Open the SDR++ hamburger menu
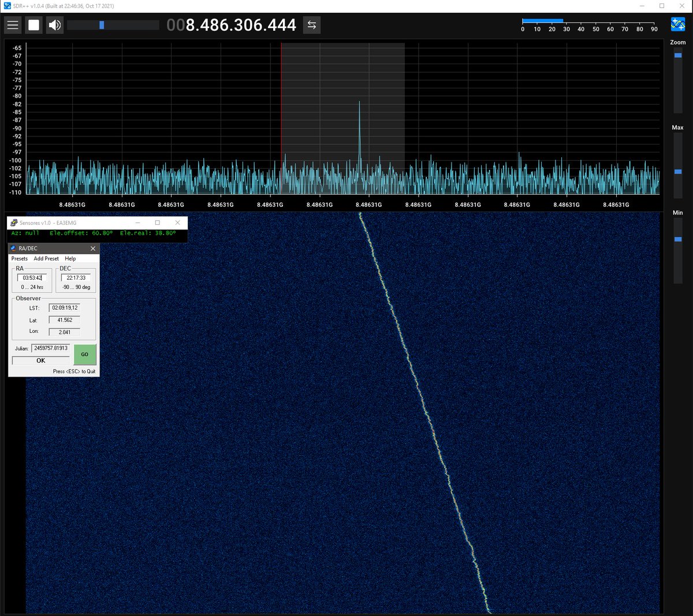The height and width of the screenshot is (616, 693). pos(13,25)
